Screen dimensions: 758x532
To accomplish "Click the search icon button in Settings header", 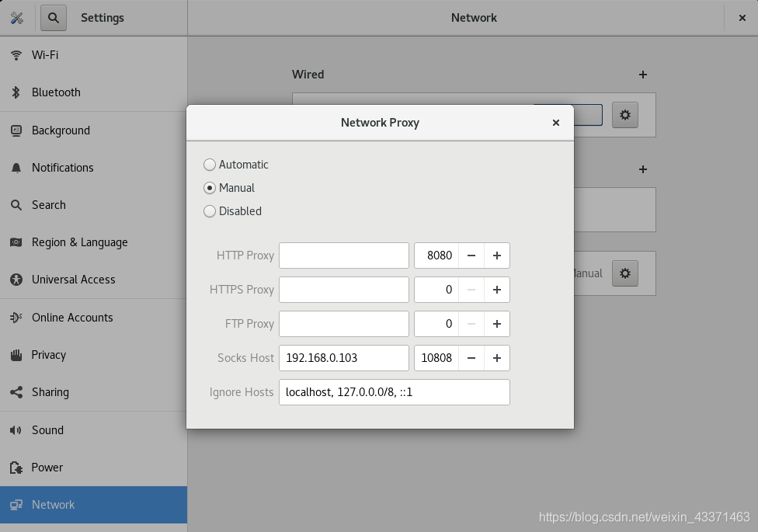I will click(53, 18).
